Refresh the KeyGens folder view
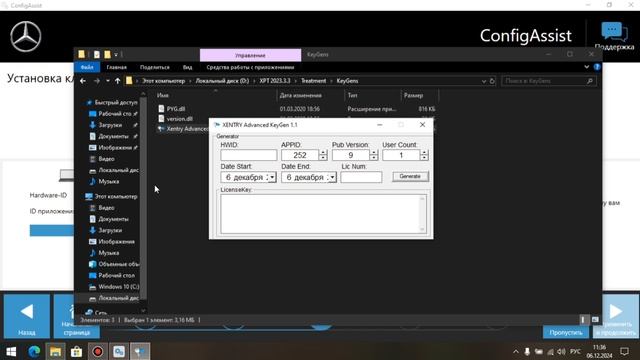 click(492, 81)
